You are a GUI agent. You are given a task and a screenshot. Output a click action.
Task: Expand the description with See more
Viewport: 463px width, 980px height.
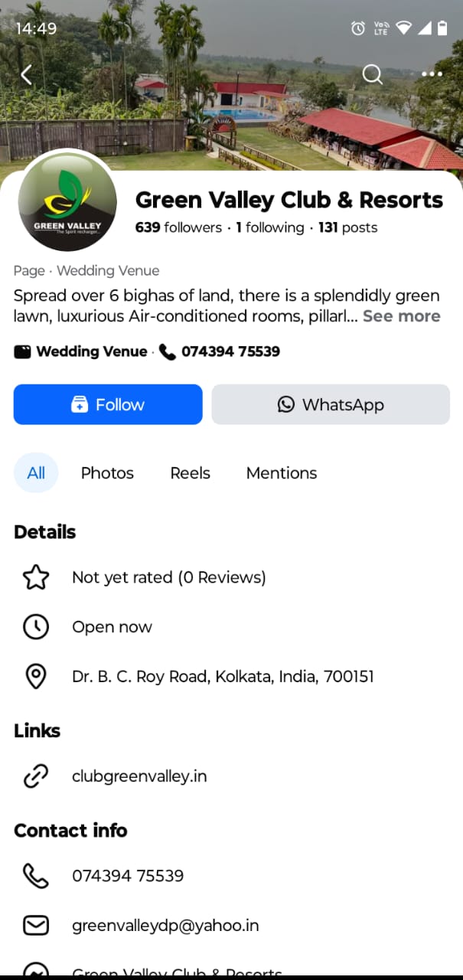[401, 316]
